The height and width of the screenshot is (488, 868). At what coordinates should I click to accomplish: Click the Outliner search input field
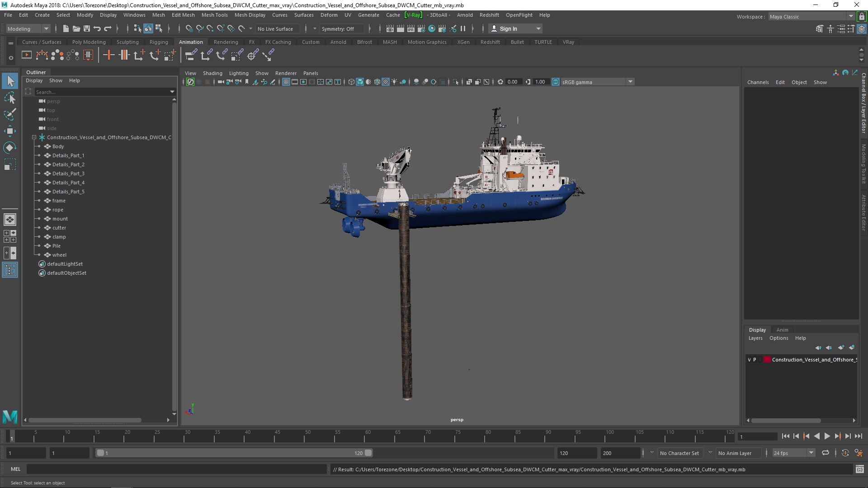pyautogui.click(x=102, y=92)
